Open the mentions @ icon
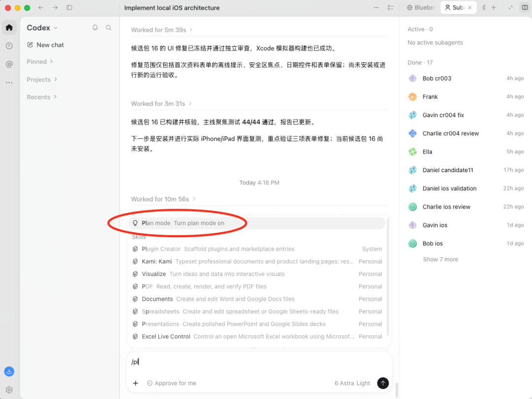Image resolution: width=532 pixels, height=399 pixels. [9, 64]
